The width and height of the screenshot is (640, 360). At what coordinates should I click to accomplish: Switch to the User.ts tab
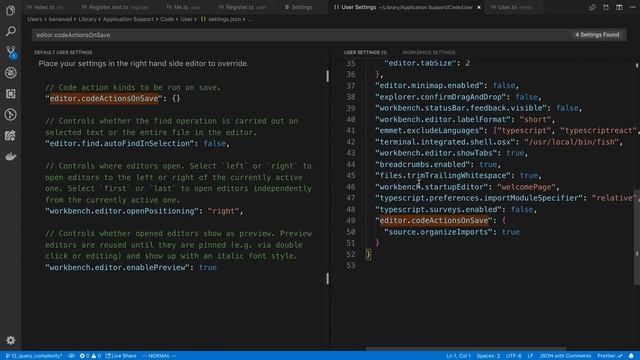click(x=511, y=7)
